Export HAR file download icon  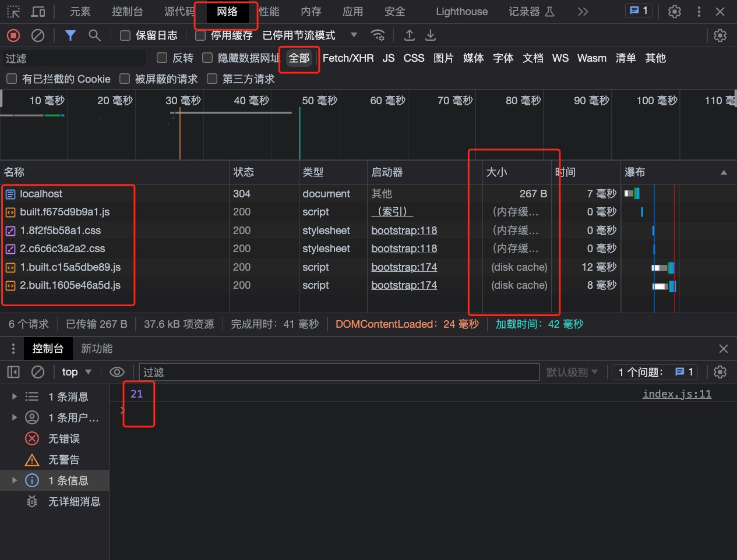pyautogui.click(x=431, y=36)
